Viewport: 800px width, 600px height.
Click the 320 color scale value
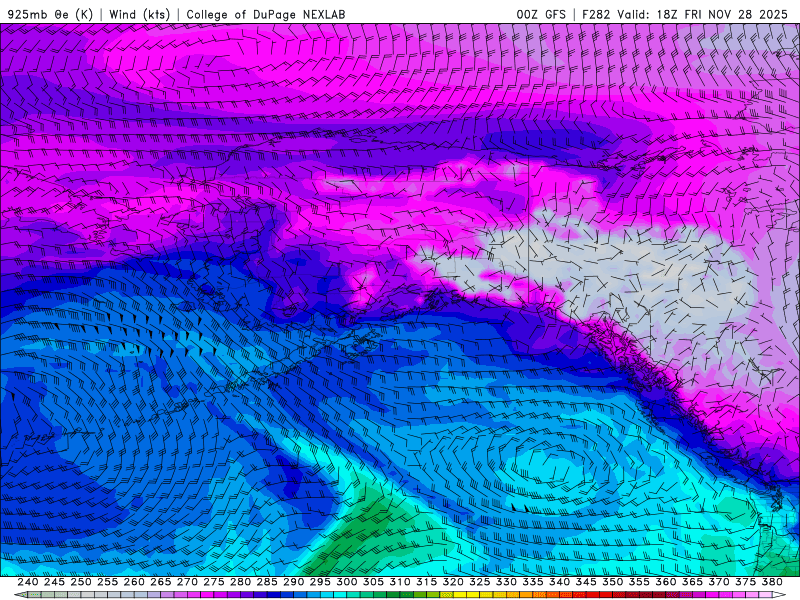point(453,582)
